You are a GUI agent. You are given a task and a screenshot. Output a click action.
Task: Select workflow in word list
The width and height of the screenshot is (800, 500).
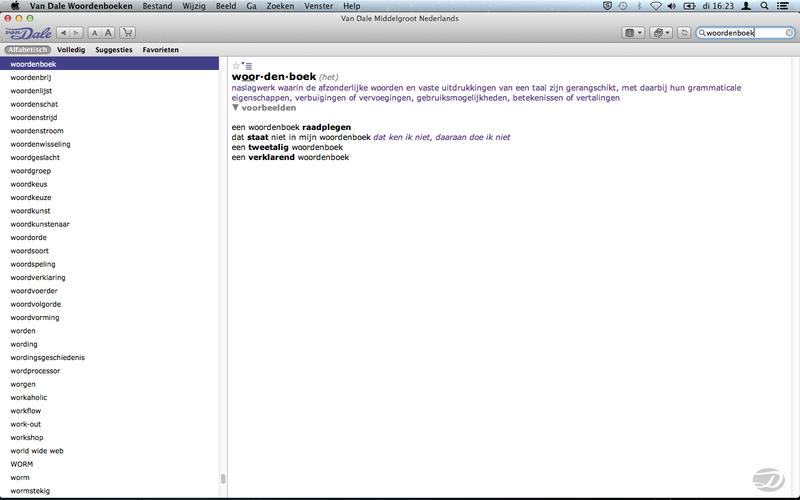point(109,411)
